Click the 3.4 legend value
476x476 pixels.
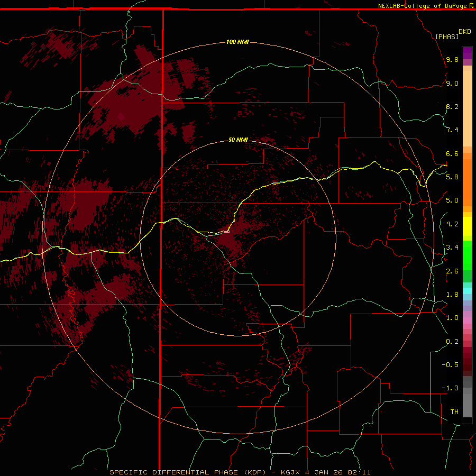(x=452, y=248)
